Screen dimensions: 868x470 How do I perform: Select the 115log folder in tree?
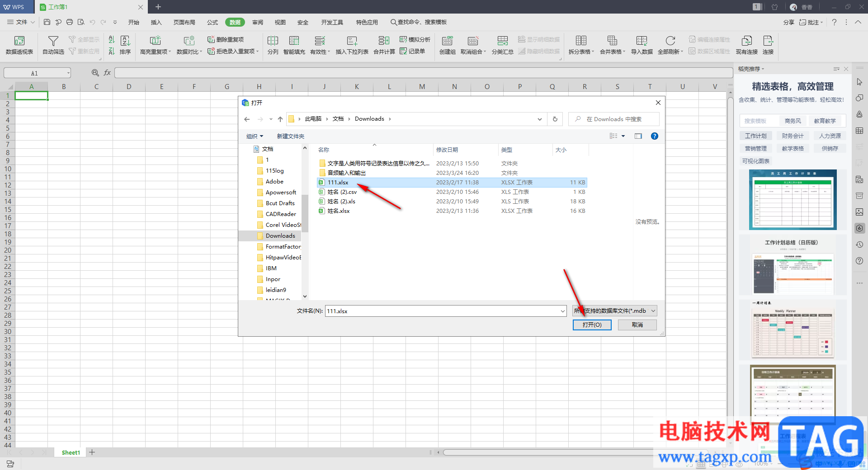(270, 171)
